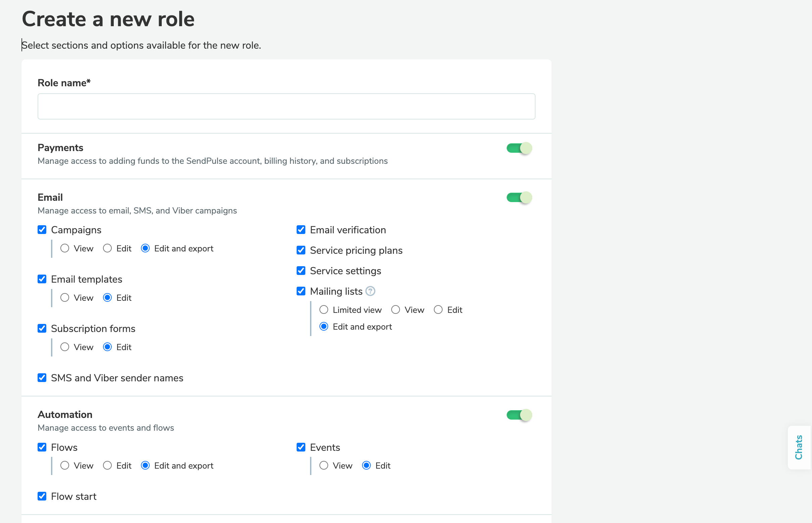
Task: Uncheck the Subscription forms checkbox
Action: tap(42, 328)
